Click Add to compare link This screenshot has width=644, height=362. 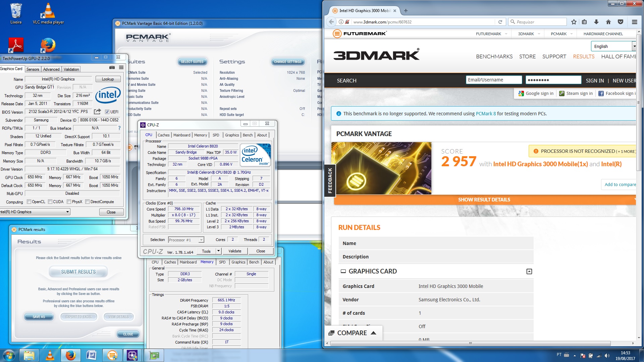[620, 184]
